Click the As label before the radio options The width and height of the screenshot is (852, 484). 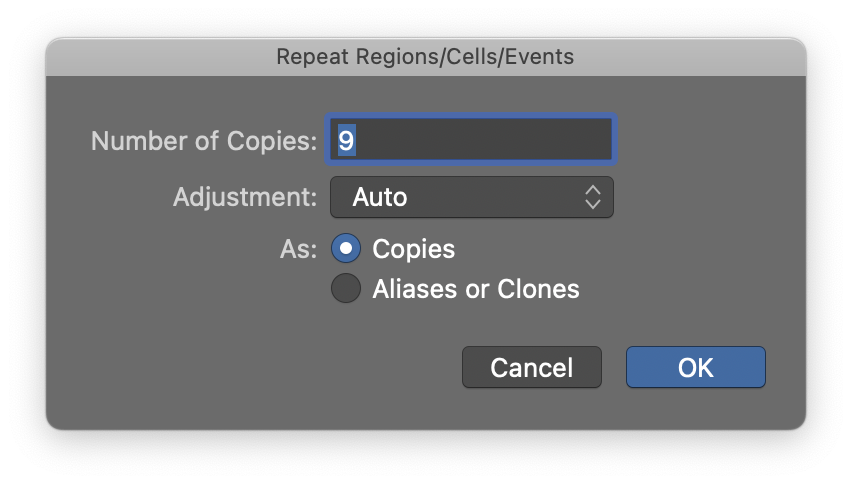tap(299, 249)
